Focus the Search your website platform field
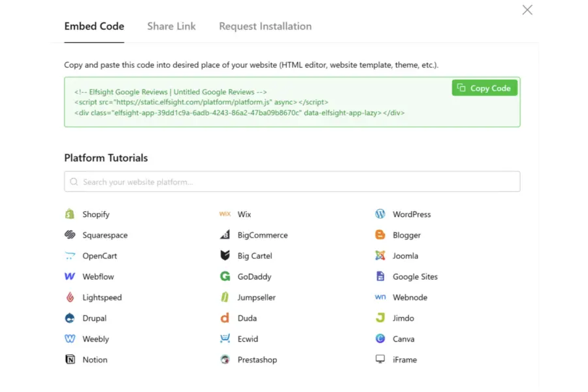This screenshot has height=392, width=588. click(292, 182)
